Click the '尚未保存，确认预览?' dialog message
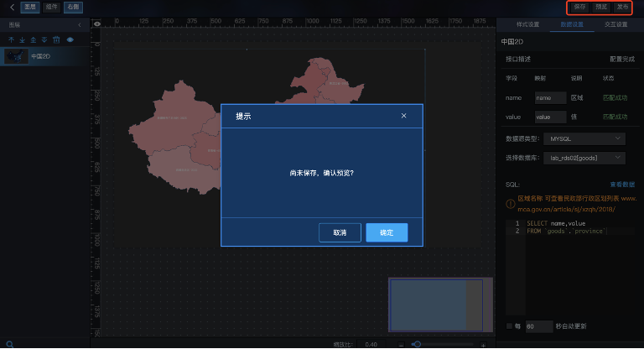 pyautogui.click(x=322, y=173)
